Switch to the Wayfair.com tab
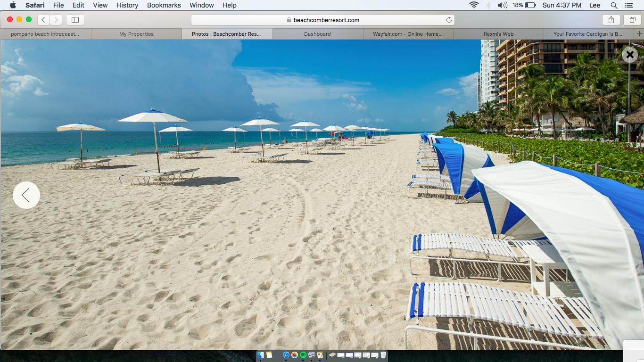Screen dimensions: 644x362 pos(408,34)
